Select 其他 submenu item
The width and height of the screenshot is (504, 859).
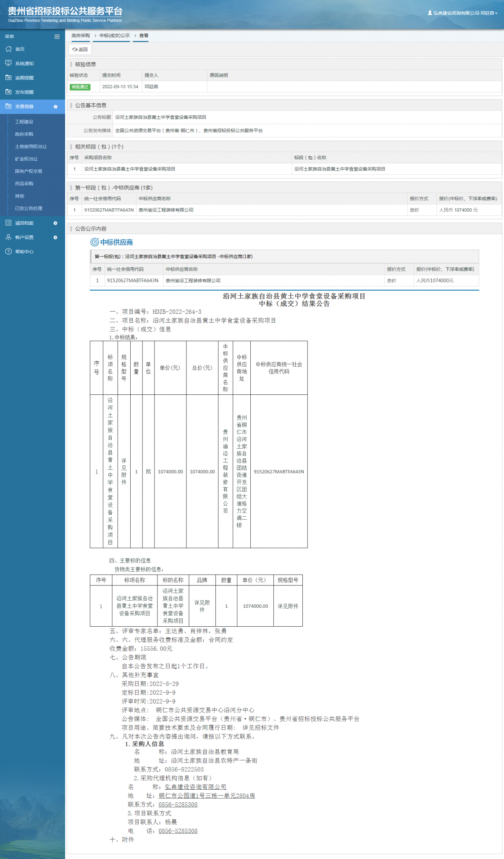(19, 196)
